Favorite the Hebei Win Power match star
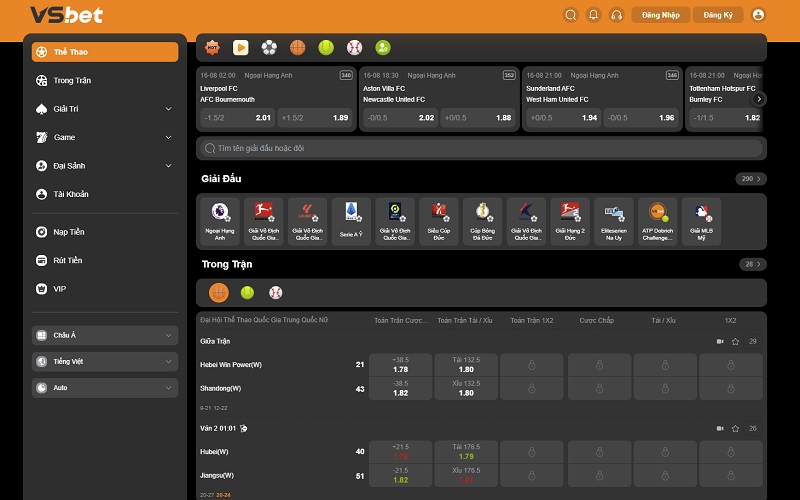800x500 pixels. coord(735,342)
